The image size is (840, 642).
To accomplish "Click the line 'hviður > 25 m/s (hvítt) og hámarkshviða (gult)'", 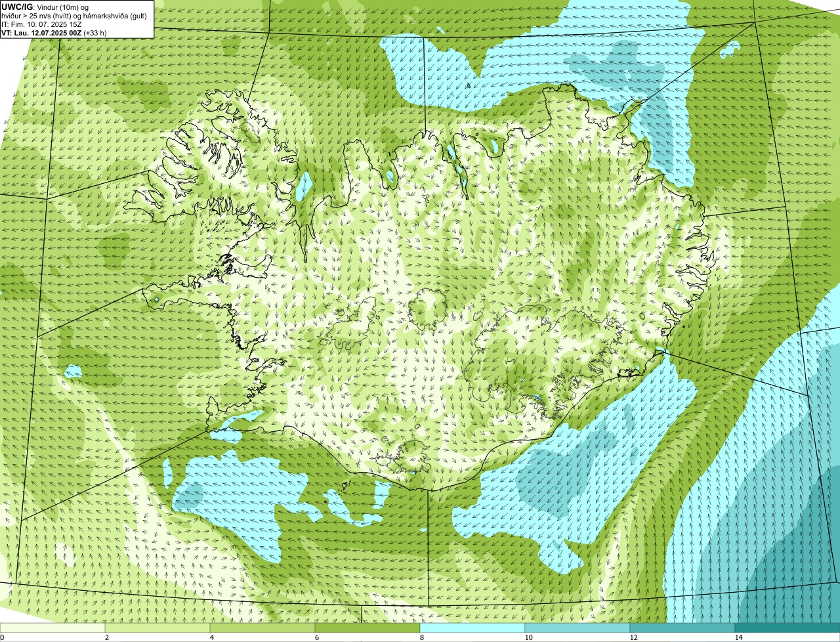I will tap(74, 15).
